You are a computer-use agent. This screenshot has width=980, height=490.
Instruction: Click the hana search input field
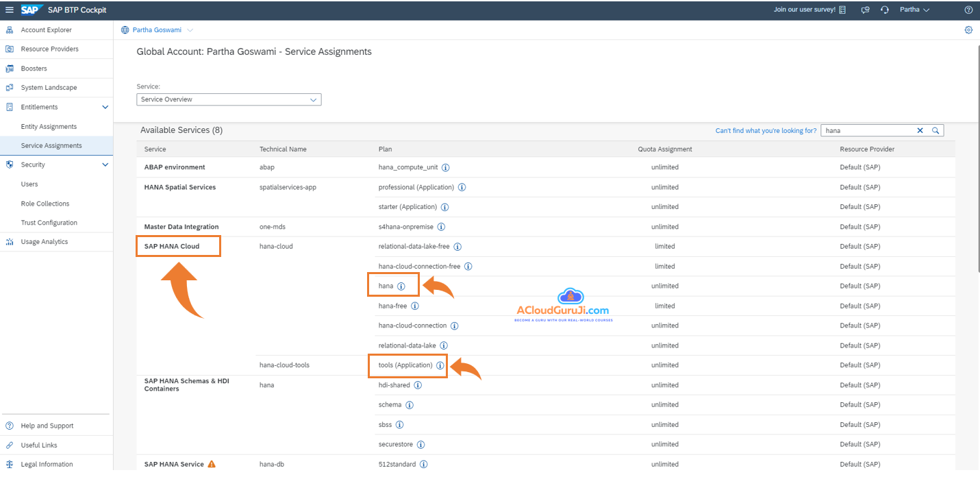point(866,130)
